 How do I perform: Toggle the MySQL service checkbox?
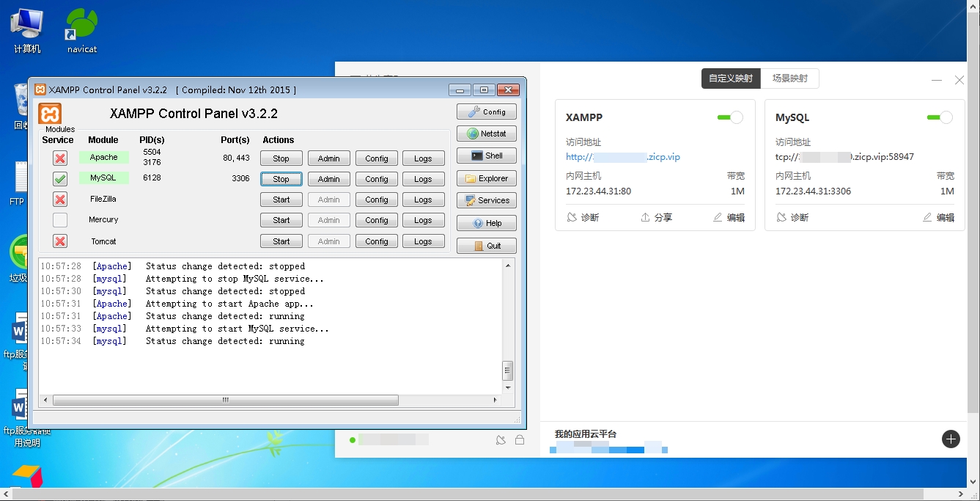tap(60, 179)
